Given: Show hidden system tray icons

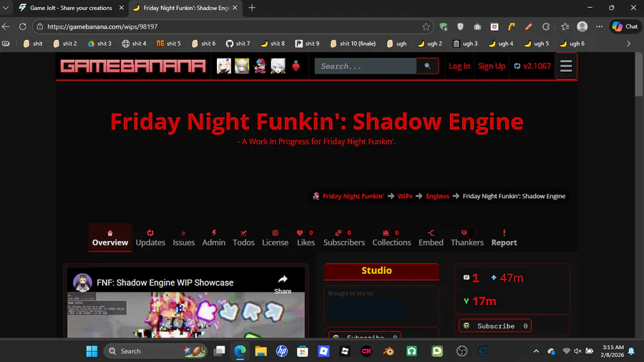Looking at the screenshot, I should pyautogui.click(x=536, y=351).
